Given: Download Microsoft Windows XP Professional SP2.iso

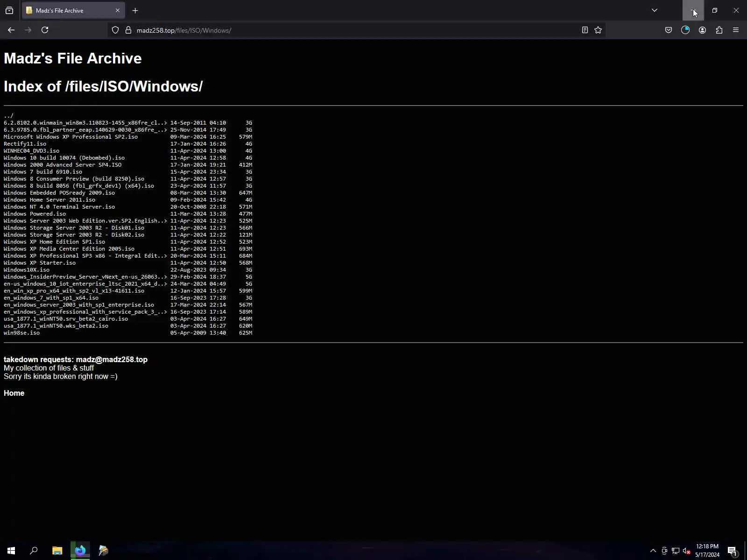Looking at the screenshot, I should coord(70,137).
